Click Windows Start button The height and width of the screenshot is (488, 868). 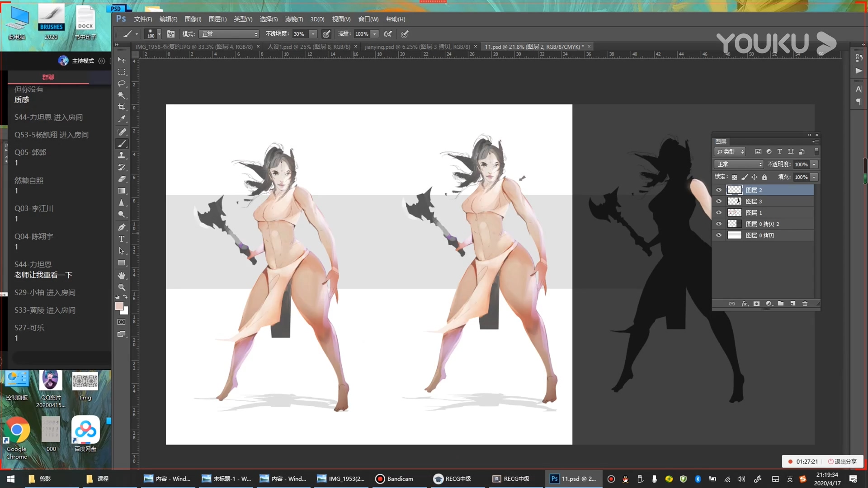(11, 479)
